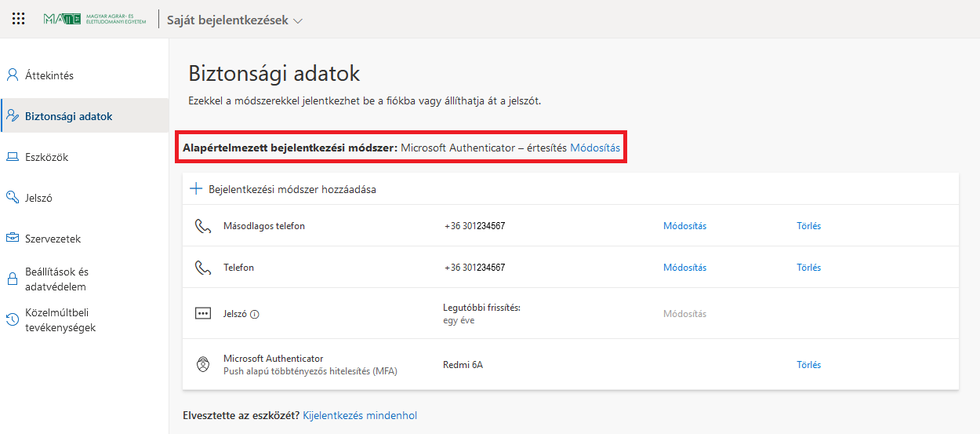Click Bejelentkezési módszer hozzáadása
The height and width of the screenshot is (434, 980).
292,189
